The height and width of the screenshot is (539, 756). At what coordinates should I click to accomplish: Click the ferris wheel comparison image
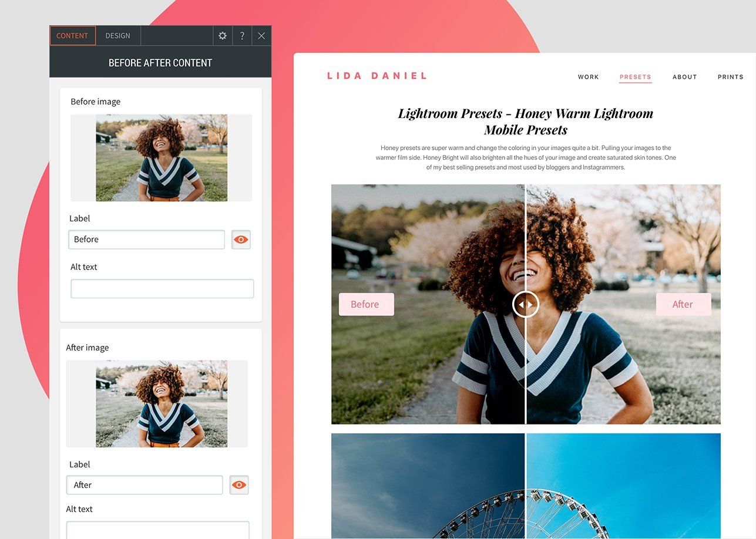pyautogui.click(x=526, y=486)
